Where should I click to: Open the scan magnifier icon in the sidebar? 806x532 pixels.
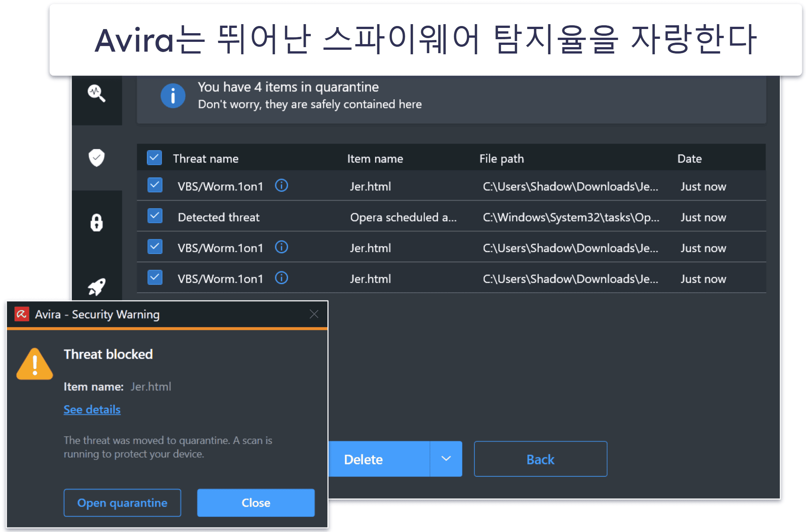point(97,93)
